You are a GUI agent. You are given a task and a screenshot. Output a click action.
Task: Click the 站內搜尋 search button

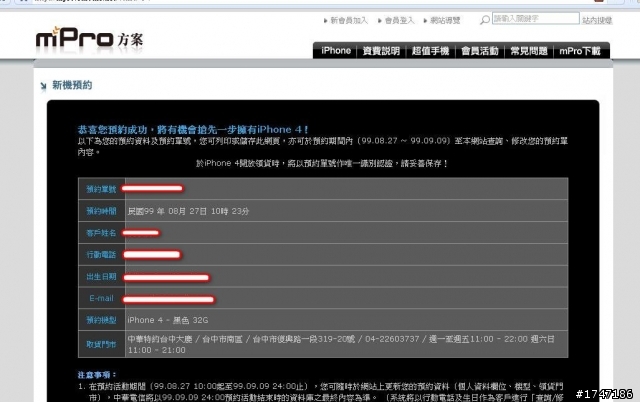point(597,20)
